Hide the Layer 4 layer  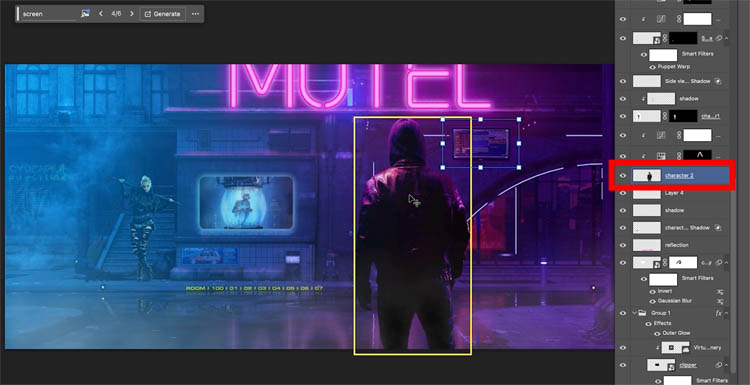coord(623,193)
